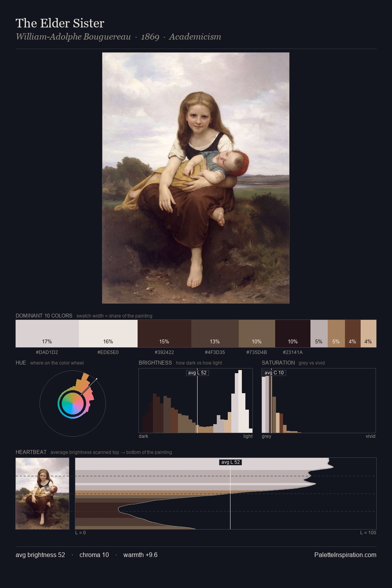Click the 'warmth +9.6' footer stat
Screen dimensions: 392x588
[x=140, y=555]
